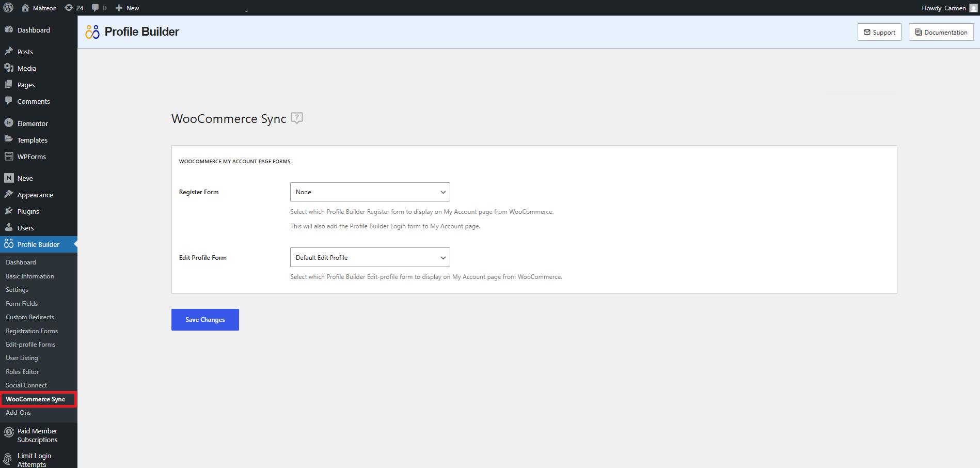Open the Edit Profile Form dropdown
Screen dimensions: 980x468
(x=370, y=257)
